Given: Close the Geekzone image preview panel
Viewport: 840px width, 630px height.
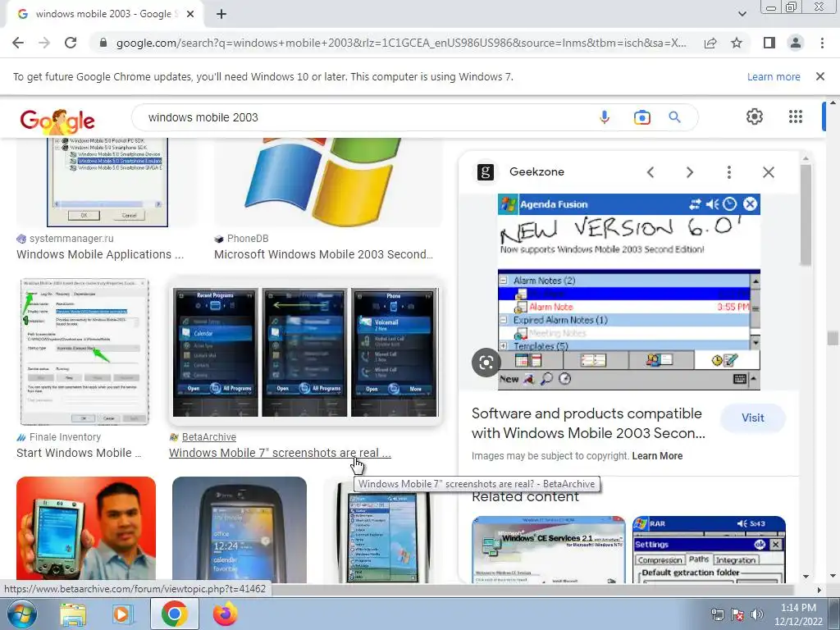Looking at the screenshot, I should (x=768, y=172).
